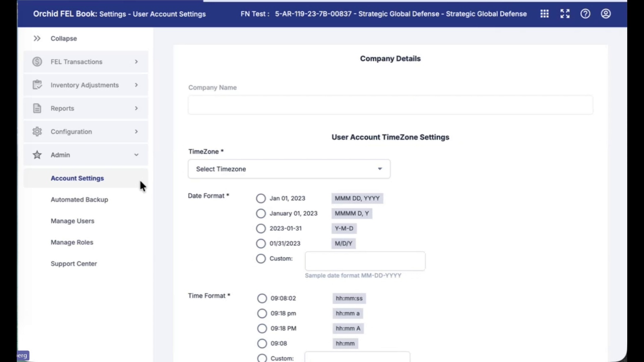Expand FEL Transactions with its chevron
Viewport: 644px width, 362px height.
136,62
